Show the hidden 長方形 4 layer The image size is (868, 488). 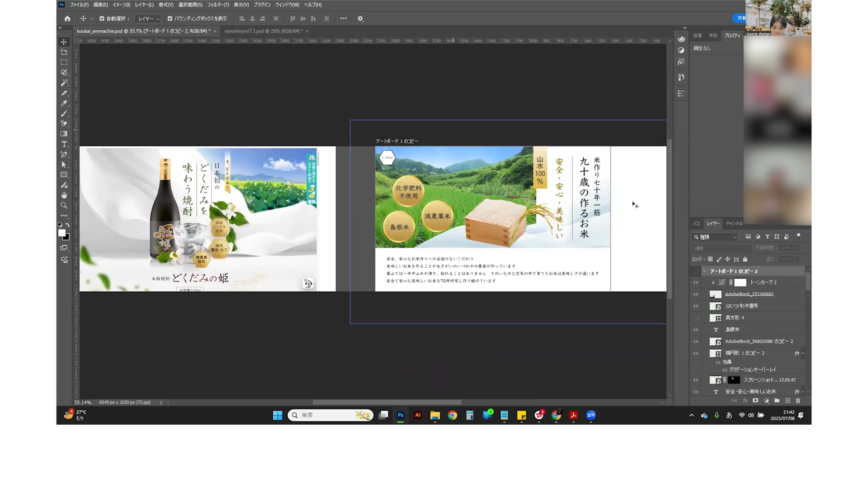pyautogui.click(x=696, y=318)
